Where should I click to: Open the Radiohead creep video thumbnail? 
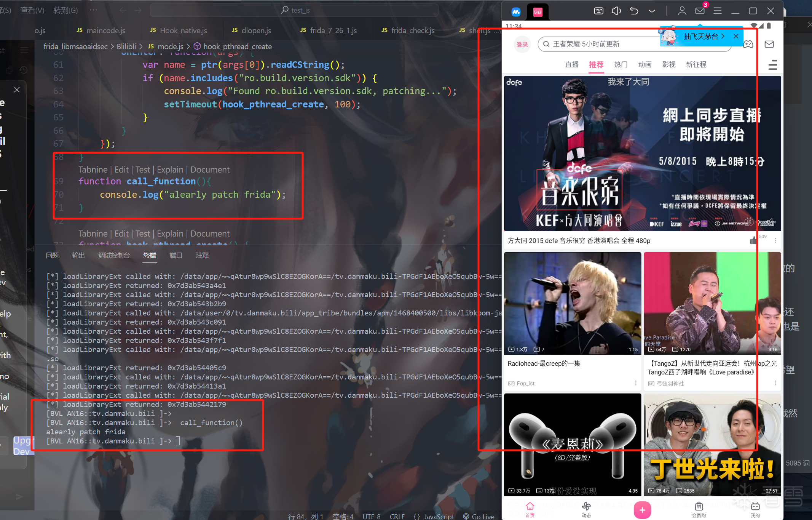click(x=572, y=303)
